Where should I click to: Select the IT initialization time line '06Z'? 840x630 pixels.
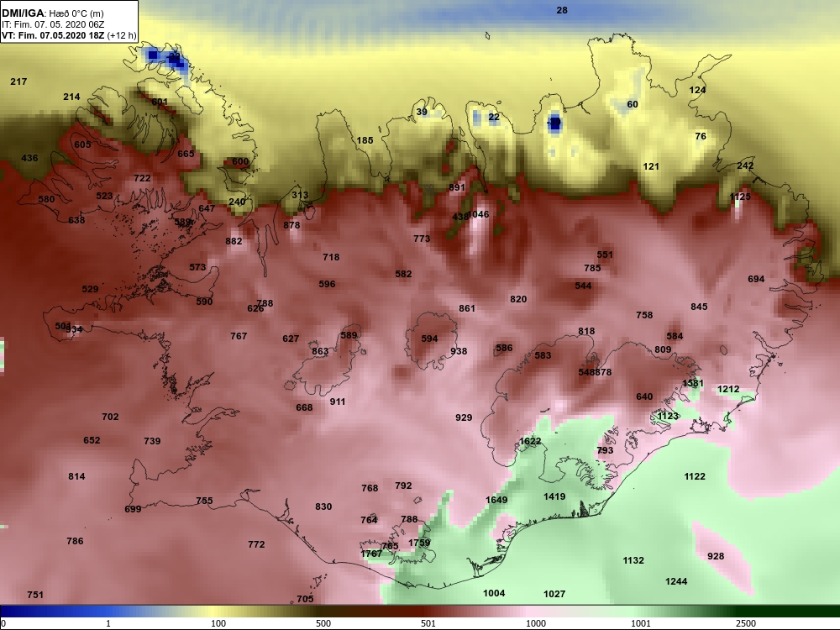click(52, 24)
